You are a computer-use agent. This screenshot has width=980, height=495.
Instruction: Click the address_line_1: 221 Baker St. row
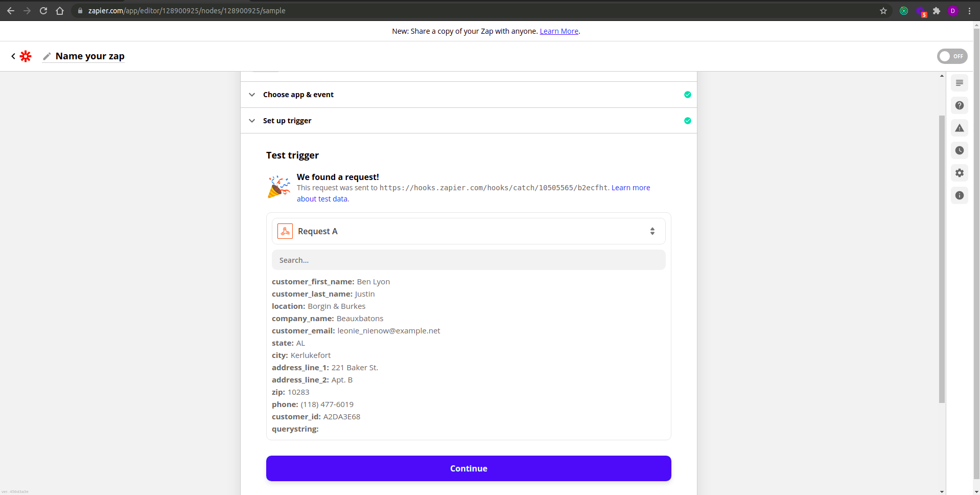325,368
